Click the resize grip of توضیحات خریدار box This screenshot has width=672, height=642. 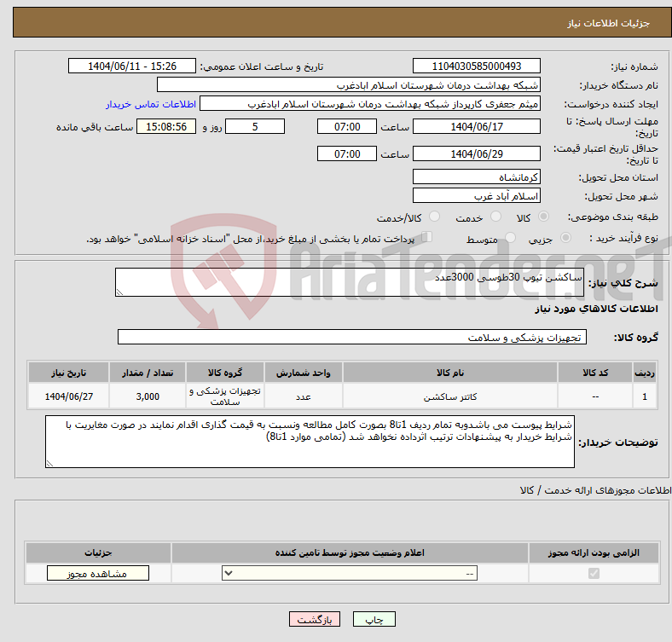click(49, 463)
